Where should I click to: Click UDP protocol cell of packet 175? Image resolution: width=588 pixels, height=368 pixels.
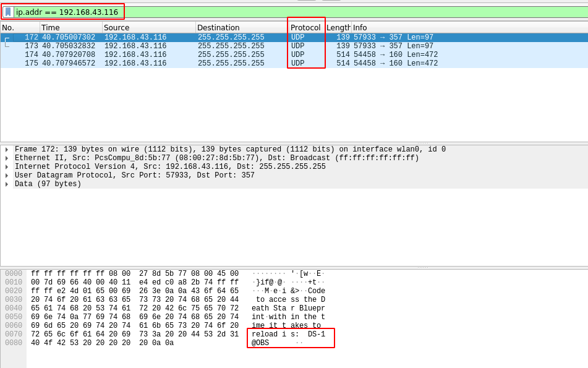[x=298, y=63]
